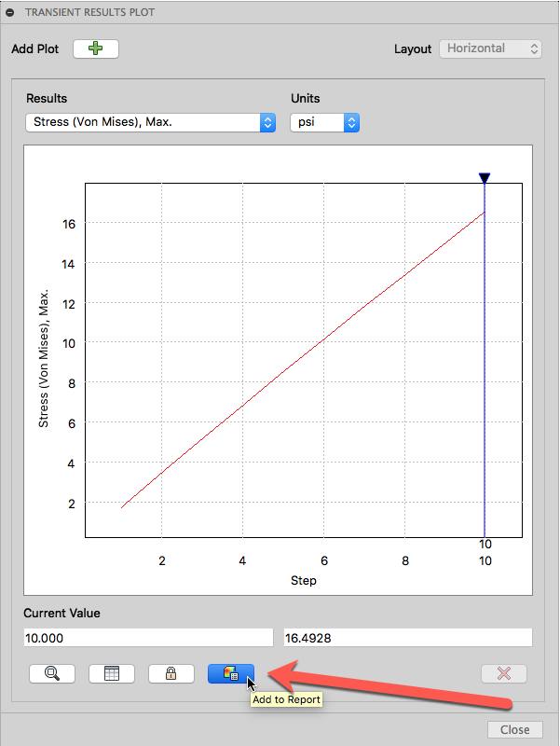Click the magnifier zoom plot button
The width and height of the screenshot is (560, 746).
point(52,673)
